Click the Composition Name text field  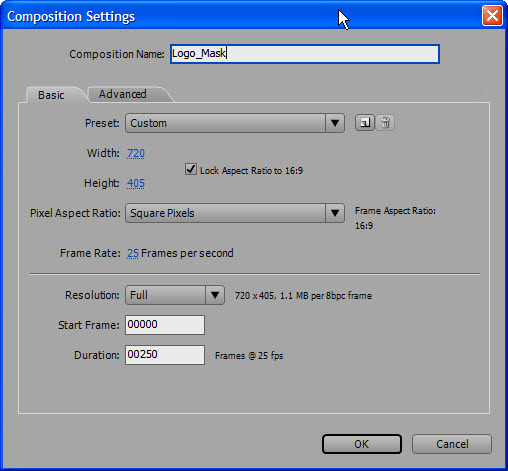305,54
